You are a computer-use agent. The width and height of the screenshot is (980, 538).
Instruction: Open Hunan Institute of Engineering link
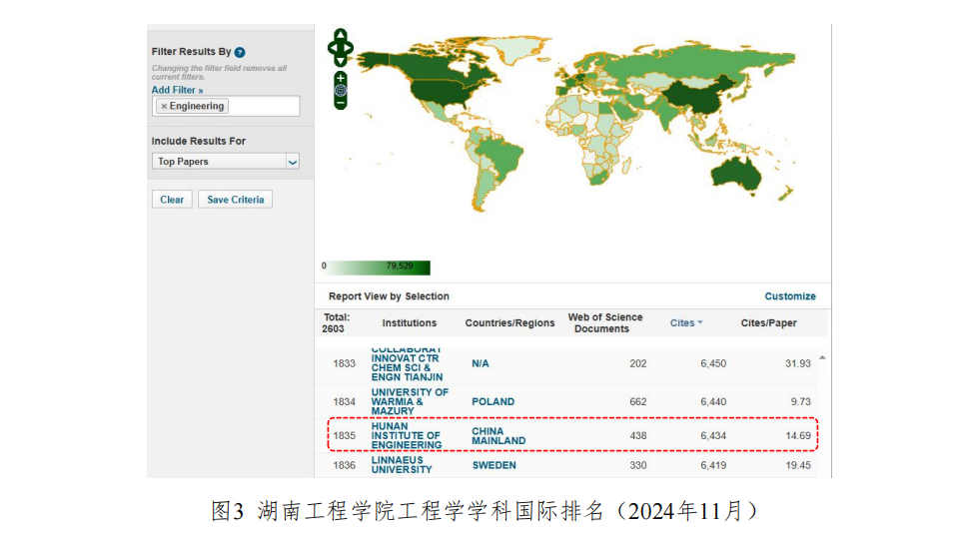pos(407,435)
